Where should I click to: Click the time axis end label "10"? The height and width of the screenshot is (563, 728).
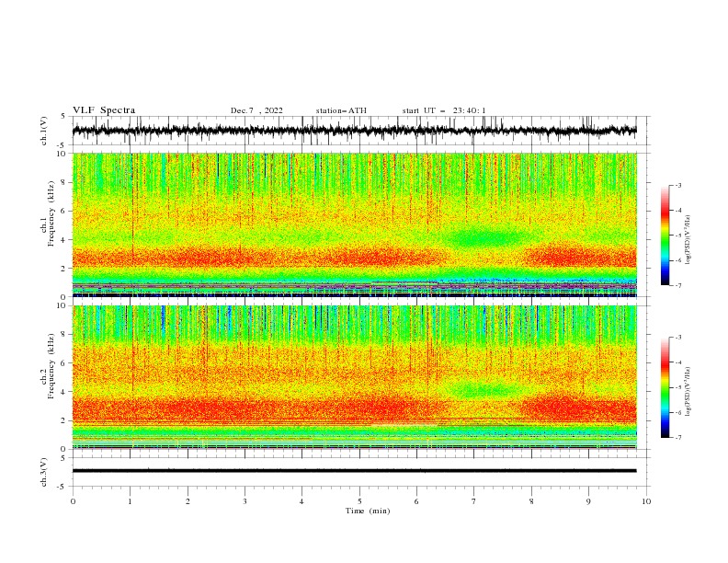[x=646, y=501]
